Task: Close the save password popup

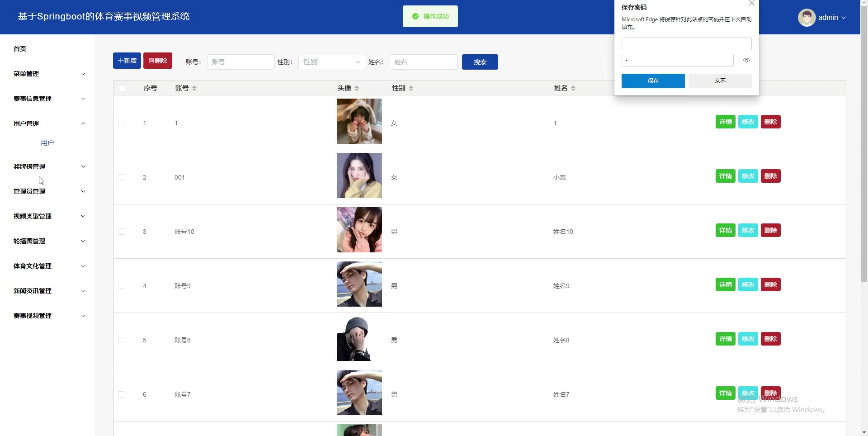Action: coord(751,3)
